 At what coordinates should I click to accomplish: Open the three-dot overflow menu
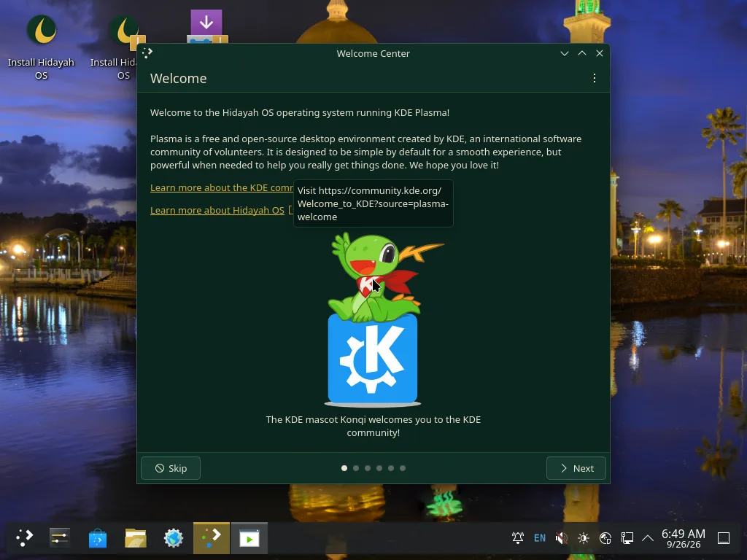[x=594, y=78]
